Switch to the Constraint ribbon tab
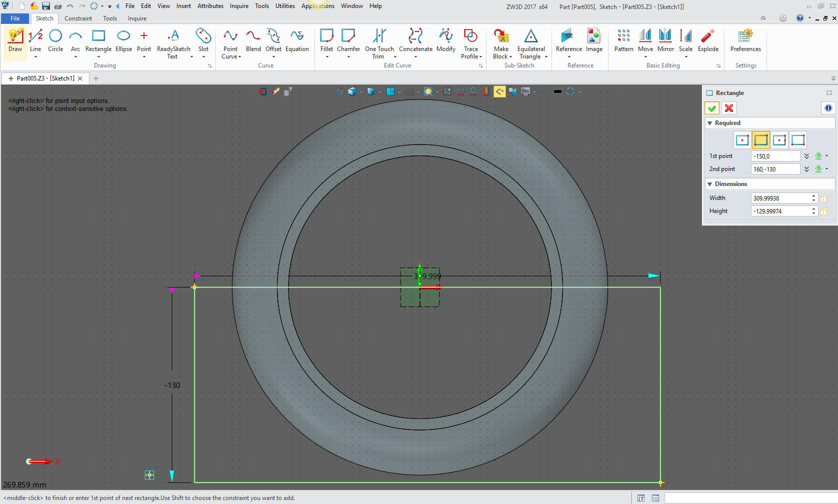838x504 pixels. [78, 18]
